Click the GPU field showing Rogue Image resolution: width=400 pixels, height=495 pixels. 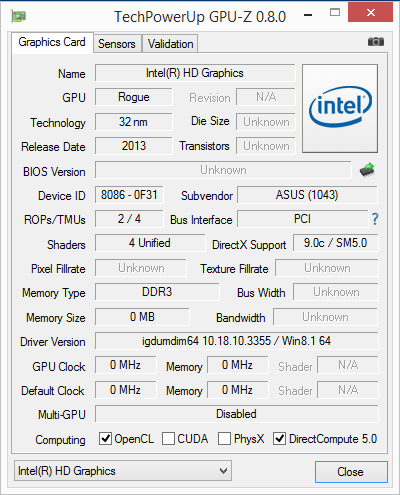pos(134,97)
